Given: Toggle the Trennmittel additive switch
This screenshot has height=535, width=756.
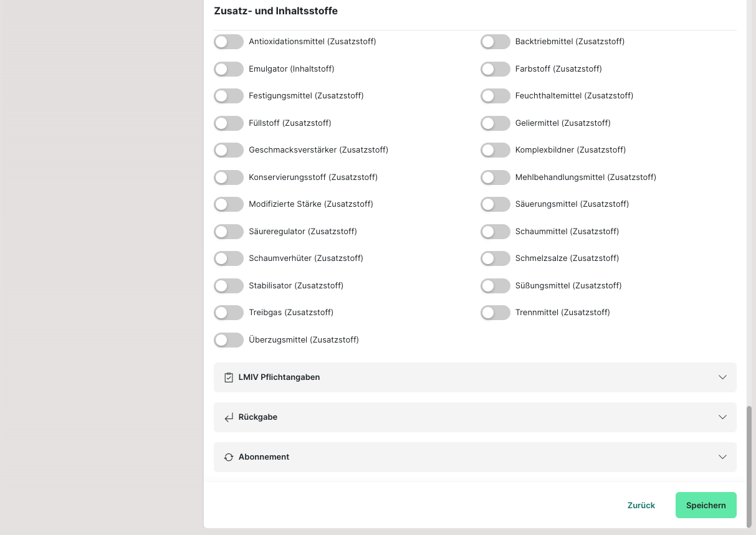Looking at the screenshot, I should [495, 313].
